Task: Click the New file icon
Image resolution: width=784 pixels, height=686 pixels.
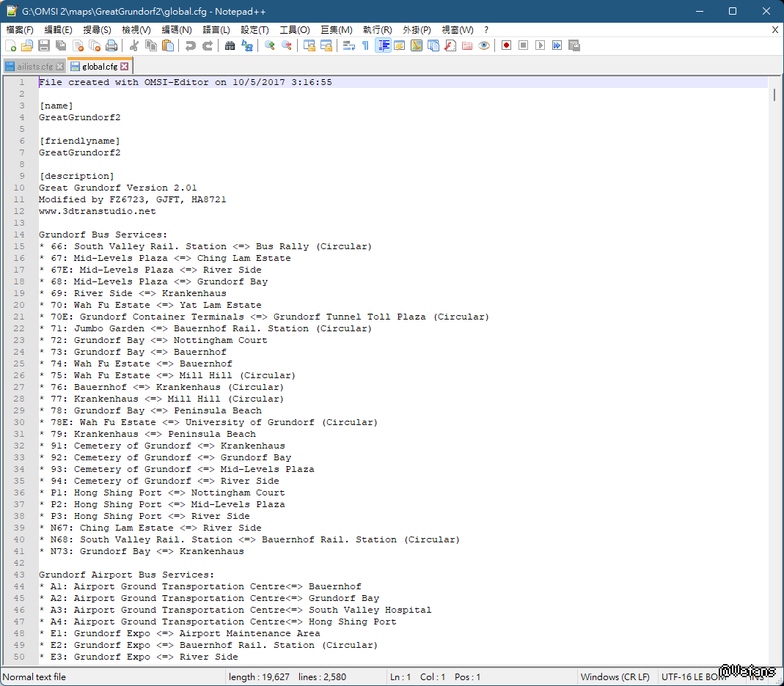Action: (10, 45)
